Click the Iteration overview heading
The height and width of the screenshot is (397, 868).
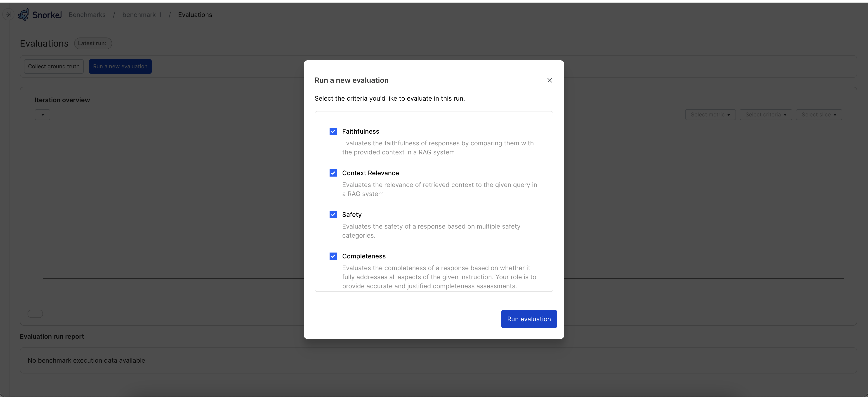pos(62,100)
